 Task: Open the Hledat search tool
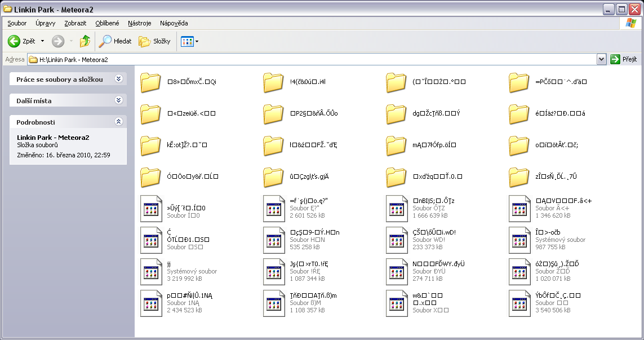116,41
